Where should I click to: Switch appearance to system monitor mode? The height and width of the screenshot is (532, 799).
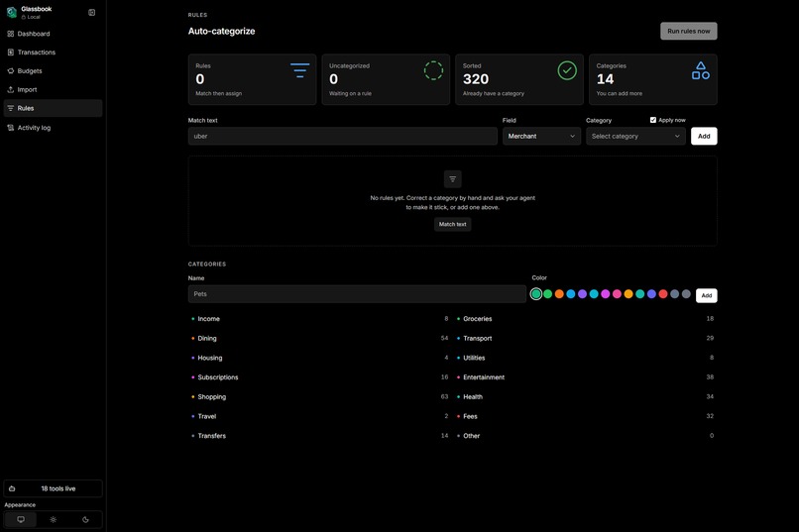point(21,520)
